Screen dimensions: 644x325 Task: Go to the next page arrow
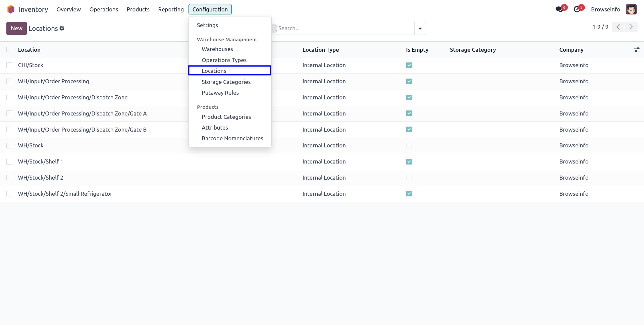(x=631, y=27)
